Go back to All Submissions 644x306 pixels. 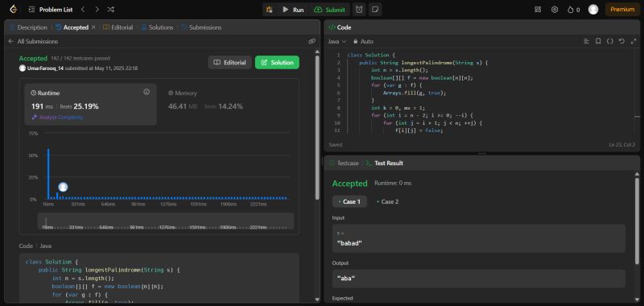click(x=33, y=42)
